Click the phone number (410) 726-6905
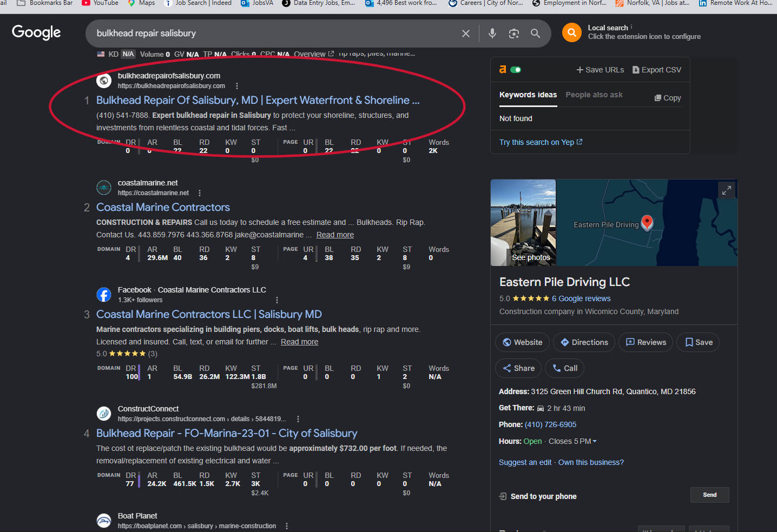 550,424
